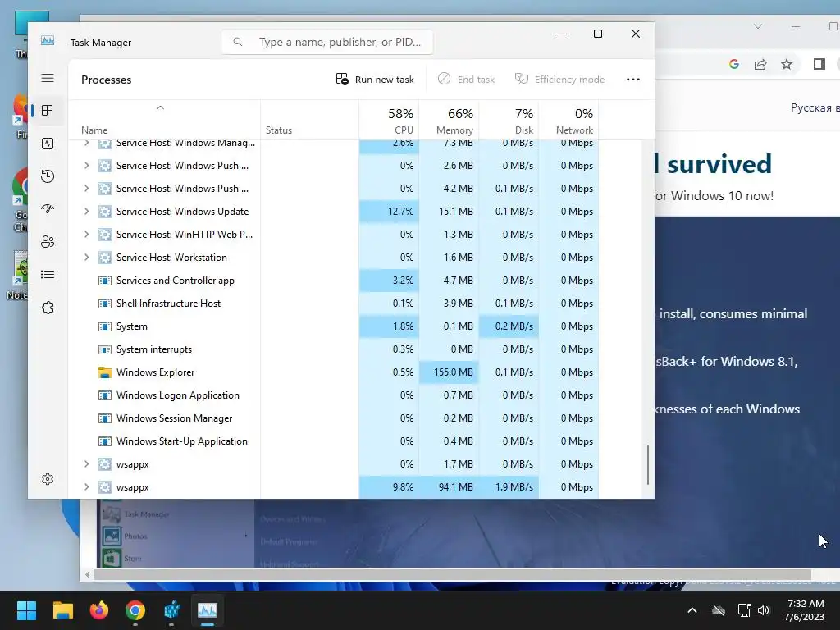Open File Explorer from the taskbar

[x=62, y=610]
